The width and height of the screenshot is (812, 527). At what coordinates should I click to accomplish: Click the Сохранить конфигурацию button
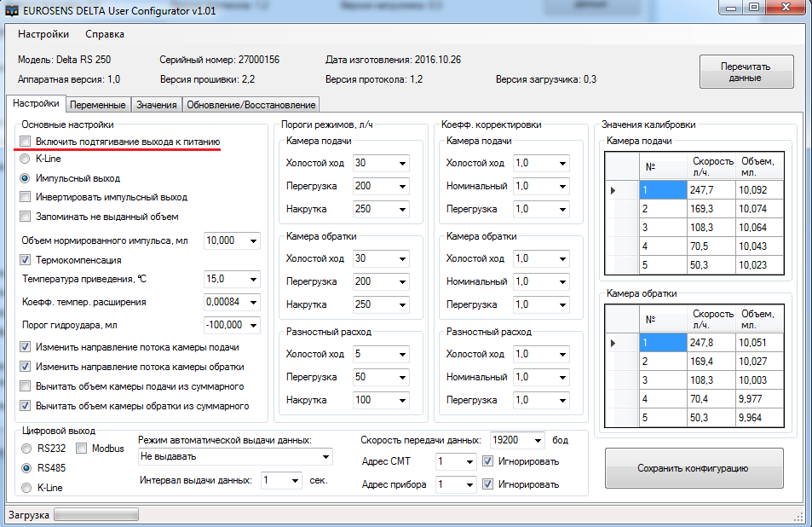coord(693,468)
